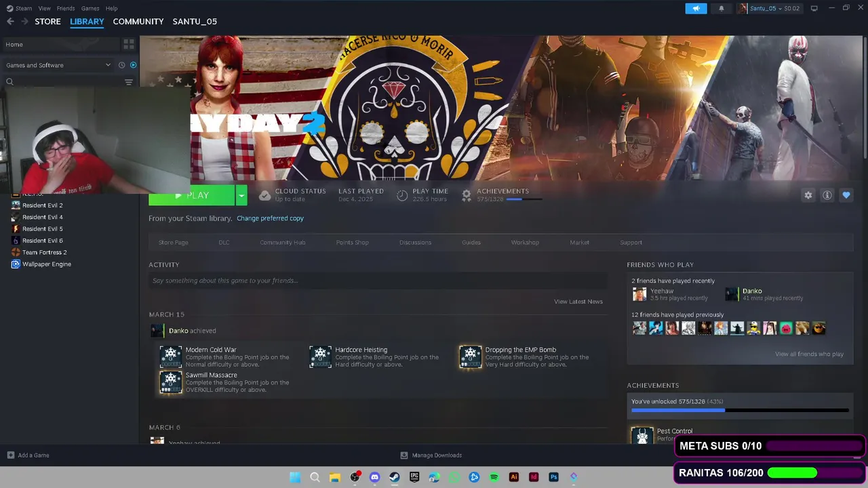
Task: Click the recent activity clock icon in sidebar
Action: 122,65
